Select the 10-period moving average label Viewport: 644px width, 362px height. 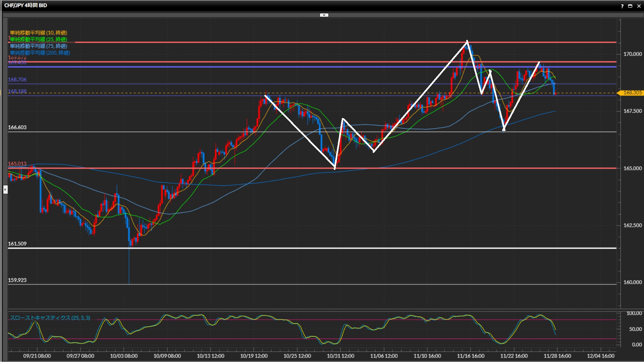tap(39, 33)
